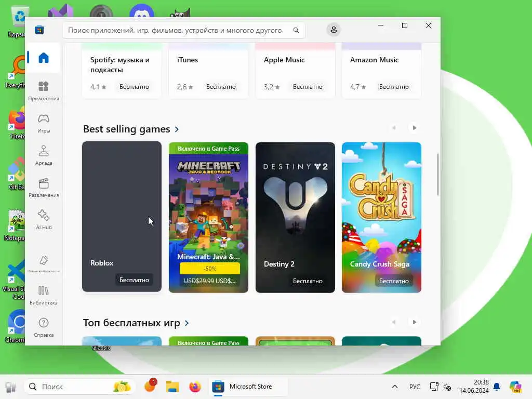Image resolution: width=532 pixels, height=399 pixels.
Task: Open the Приложения section
Action: click(44, 91)
